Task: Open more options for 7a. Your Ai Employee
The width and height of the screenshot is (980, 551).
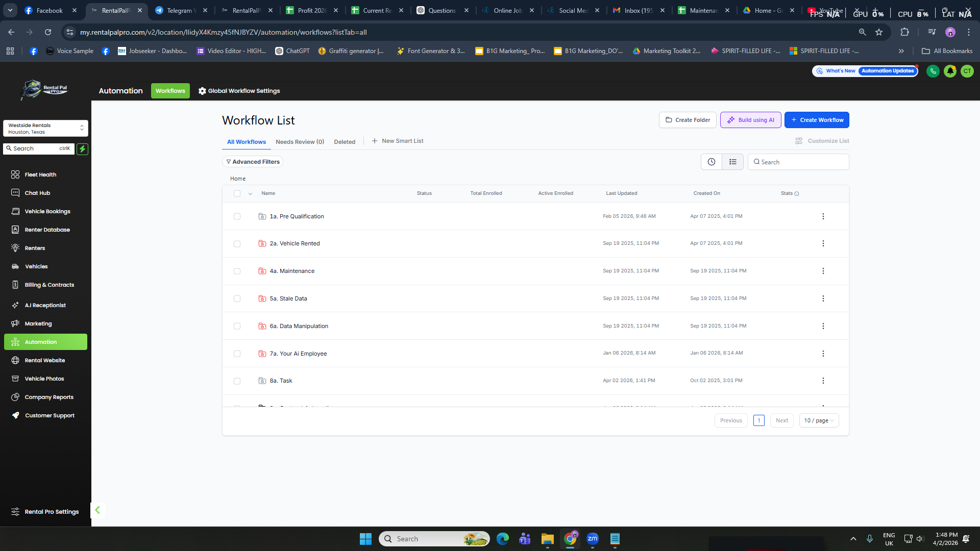Action: [823, 354]
